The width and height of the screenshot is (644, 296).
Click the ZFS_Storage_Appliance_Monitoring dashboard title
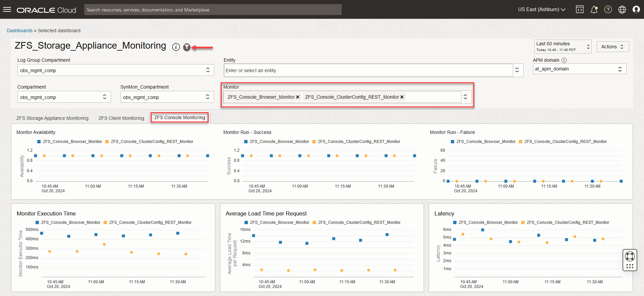(91, 46)
